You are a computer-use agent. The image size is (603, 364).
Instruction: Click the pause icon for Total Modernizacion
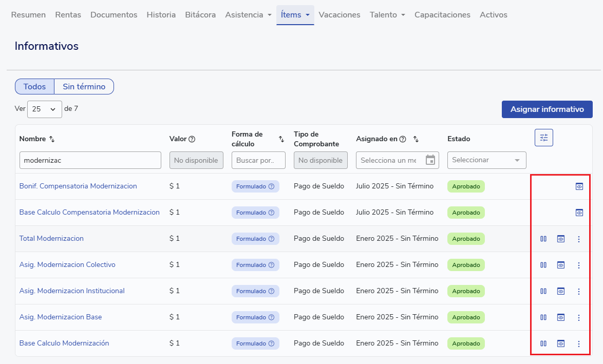click(x=543, y=239)
